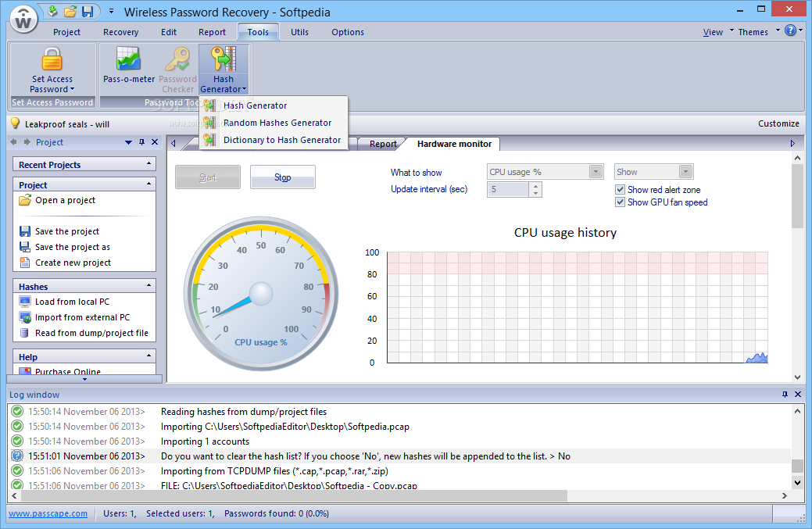The image size is (812, 529).
Task: Collapse the Hashes section
Action: click(148, 285)
